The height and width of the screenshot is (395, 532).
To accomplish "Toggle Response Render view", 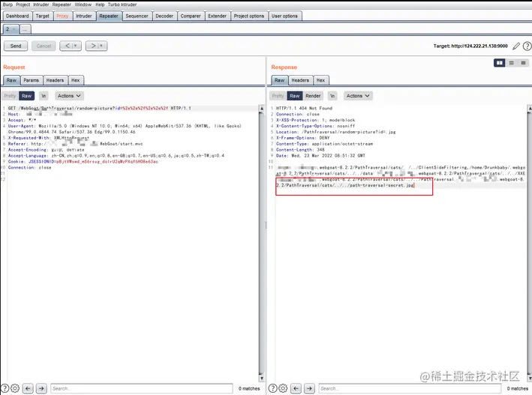I will point(313,96).
